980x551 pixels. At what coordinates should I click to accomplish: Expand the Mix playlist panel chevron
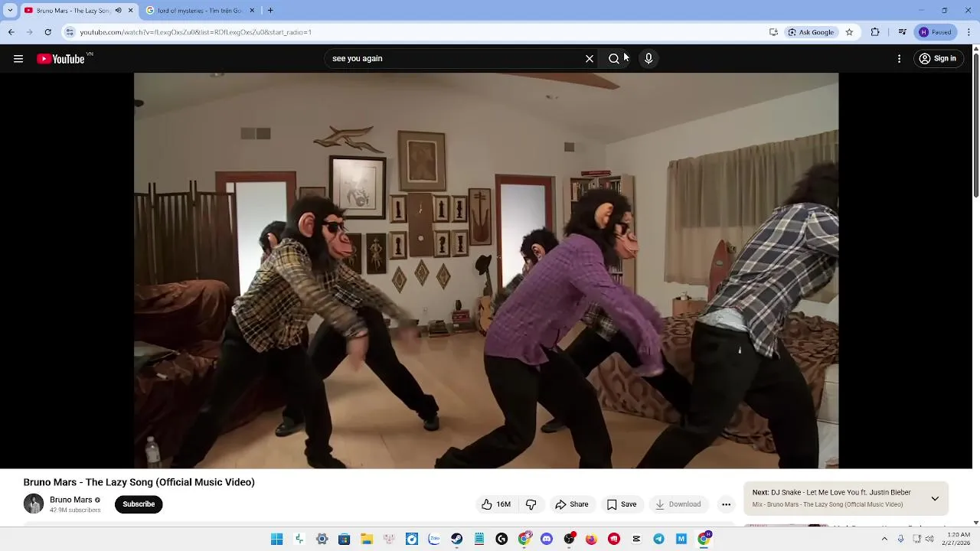click(x=935, y=498)
